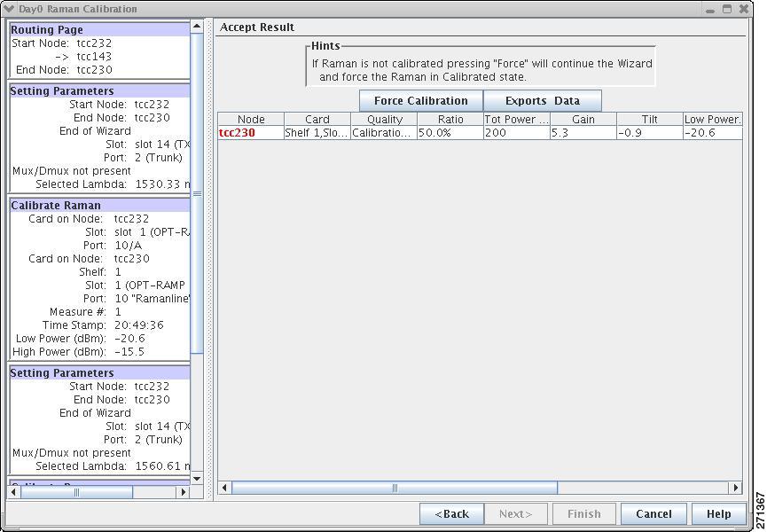Click the second Setting Parameters section header

(x=100, y=372)
